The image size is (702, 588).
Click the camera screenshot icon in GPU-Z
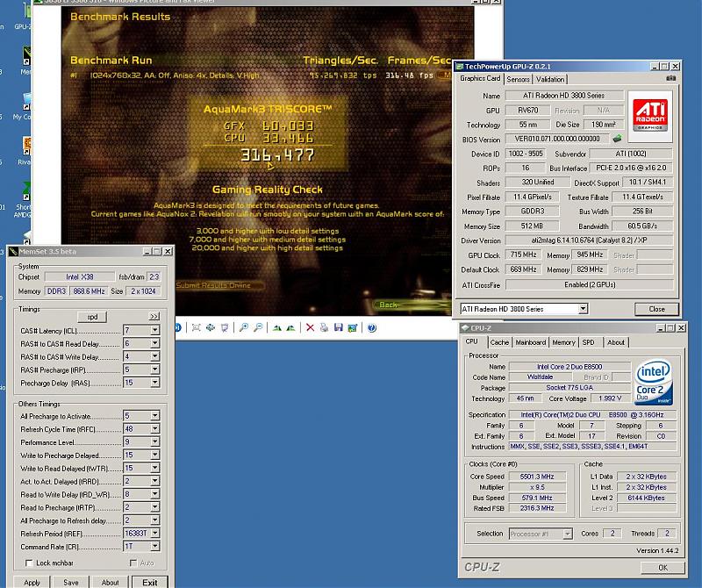click(x=670, y=78)
